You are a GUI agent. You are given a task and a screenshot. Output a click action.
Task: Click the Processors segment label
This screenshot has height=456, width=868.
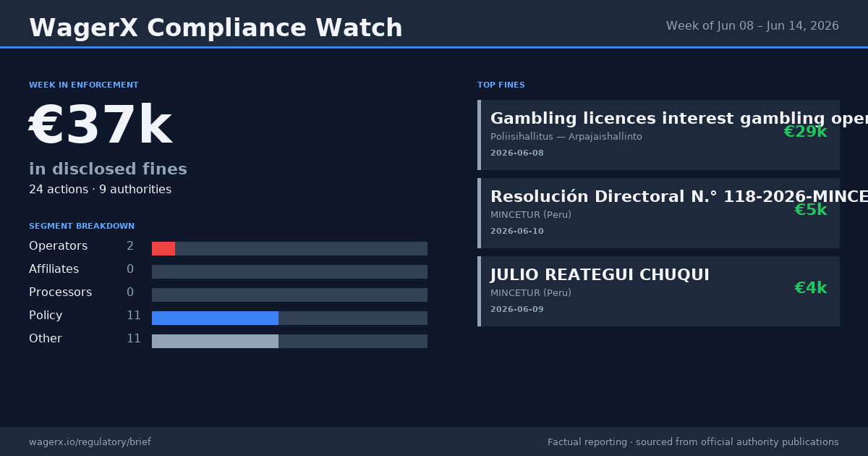coord(60,292)
